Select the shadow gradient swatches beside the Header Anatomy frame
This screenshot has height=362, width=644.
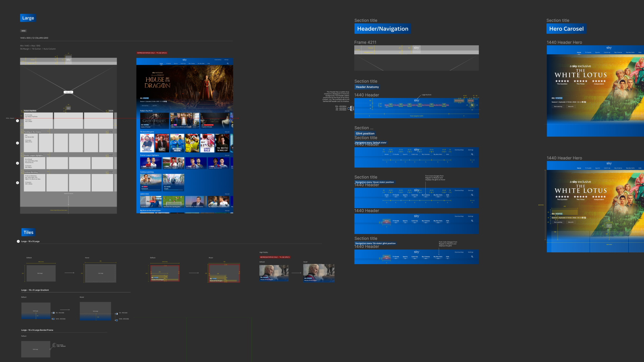point(351,108)
